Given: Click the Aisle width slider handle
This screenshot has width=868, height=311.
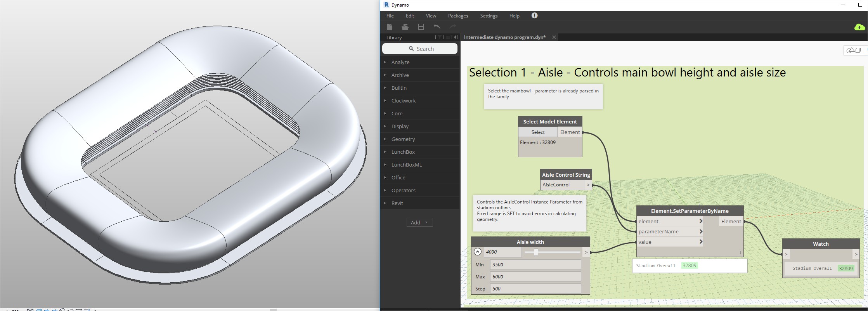Looking at the screenshot, I should (536, 252).
